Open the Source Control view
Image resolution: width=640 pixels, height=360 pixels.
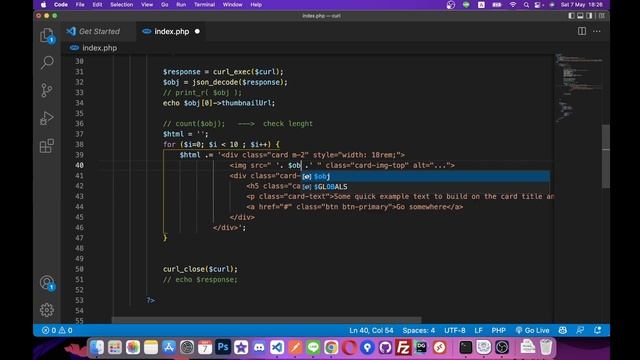pos(47,90)
